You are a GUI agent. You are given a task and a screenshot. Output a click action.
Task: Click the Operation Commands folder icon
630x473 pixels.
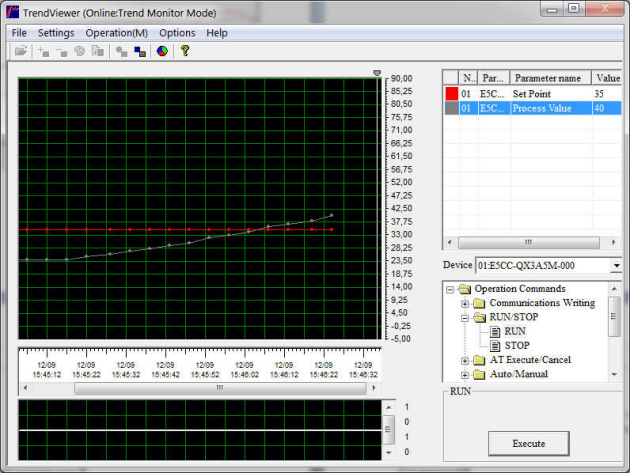(x=465, y=289)
